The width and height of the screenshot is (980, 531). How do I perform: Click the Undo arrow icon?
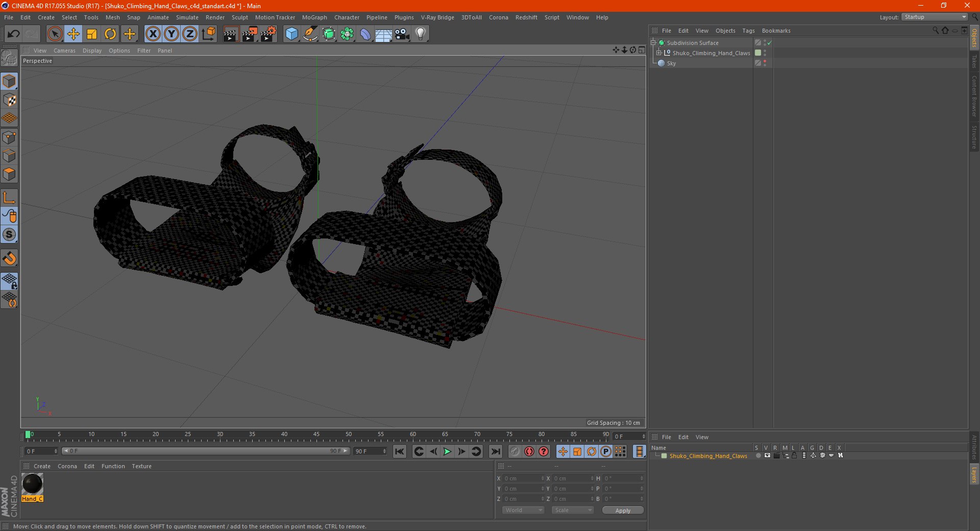(14, 34)
